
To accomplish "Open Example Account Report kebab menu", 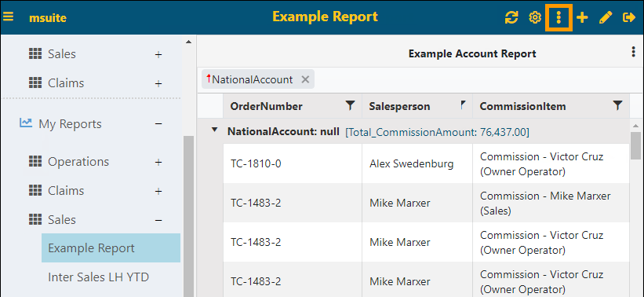I will tap(634, 52).
